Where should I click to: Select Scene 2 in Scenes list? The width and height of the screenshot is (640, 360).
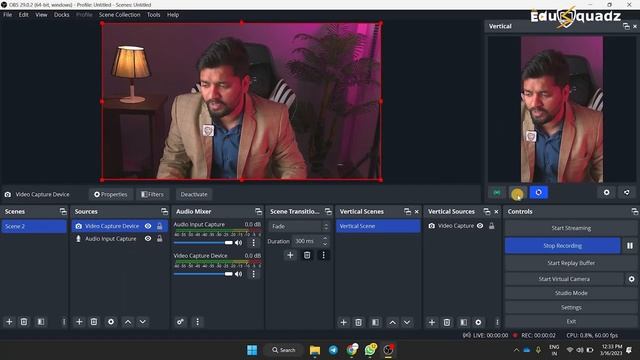pyautogui.click(x=34, y=226)
